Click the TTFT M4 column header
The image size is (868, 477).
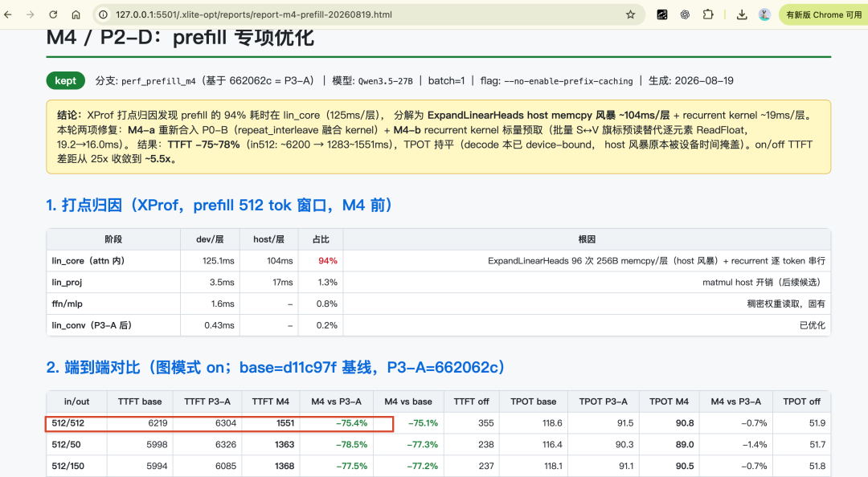tap(271, 402)
